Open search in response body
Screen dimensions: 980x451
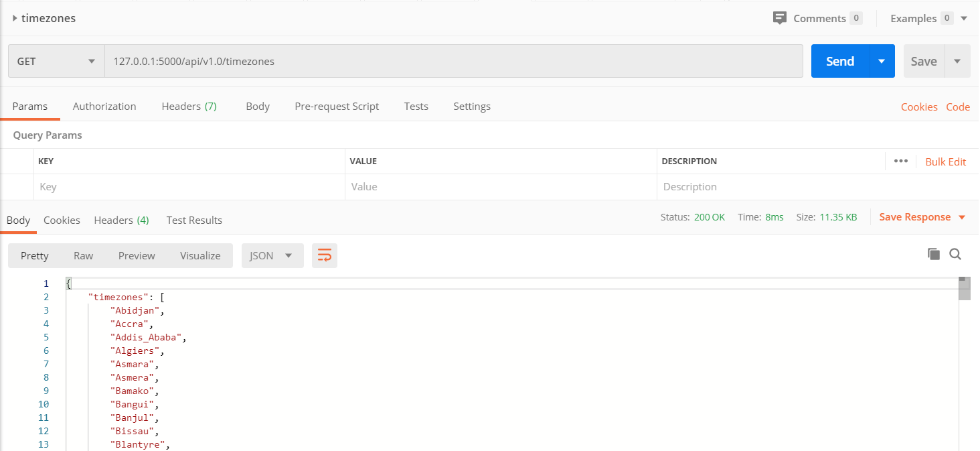[955, 254]
